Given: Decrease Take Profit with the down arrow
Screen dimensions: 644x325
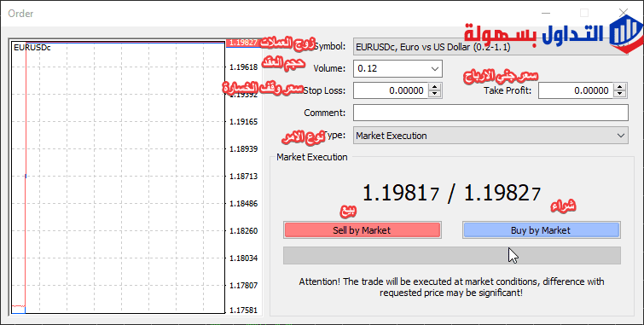Looking at the screenshot, I should click(x=620, y=94).
